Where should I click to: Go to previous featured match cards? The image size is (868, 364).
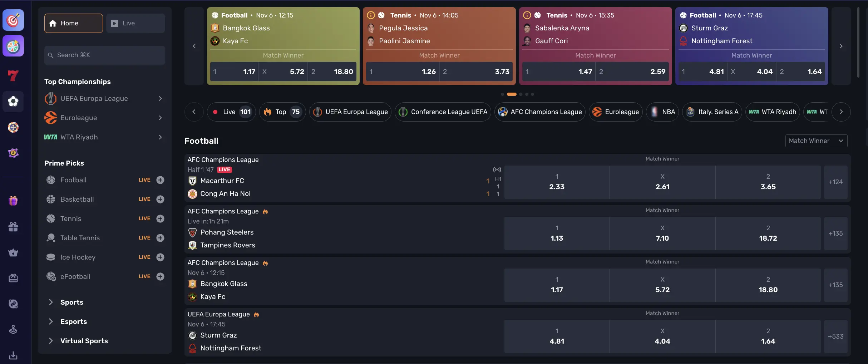pyautogui.click(x=194, y=46)
